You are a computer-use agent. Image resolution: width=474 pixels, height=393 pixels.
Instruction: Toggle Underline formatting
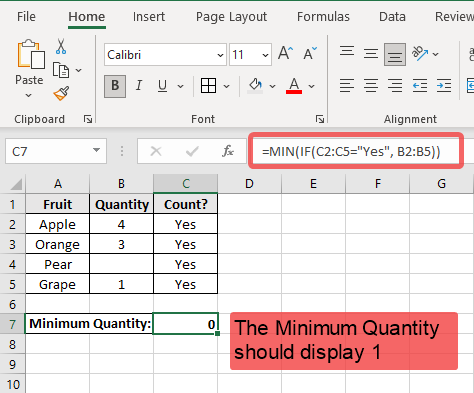point(162,86)
